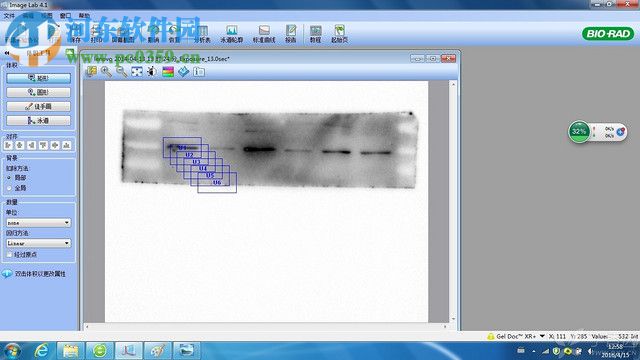Open the 泳道轮廓 lane profile
640x360 pixels.
click(231, 34)
